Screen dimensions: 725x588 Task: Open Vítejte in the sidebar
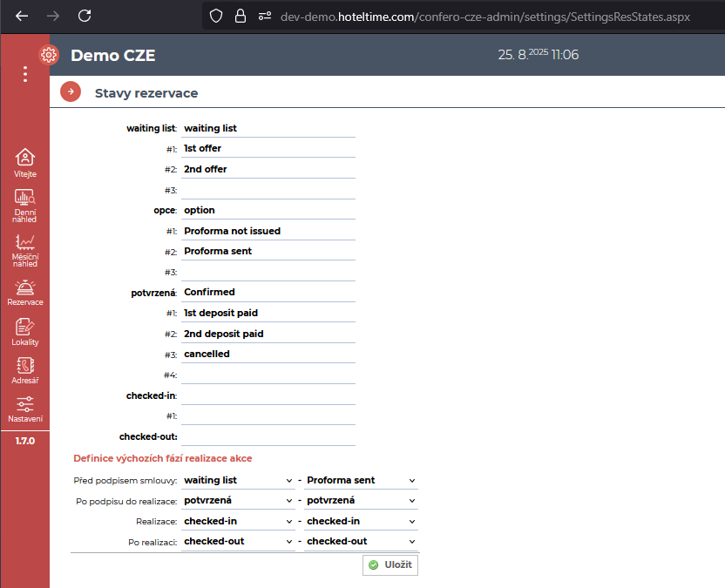point(25,163)
